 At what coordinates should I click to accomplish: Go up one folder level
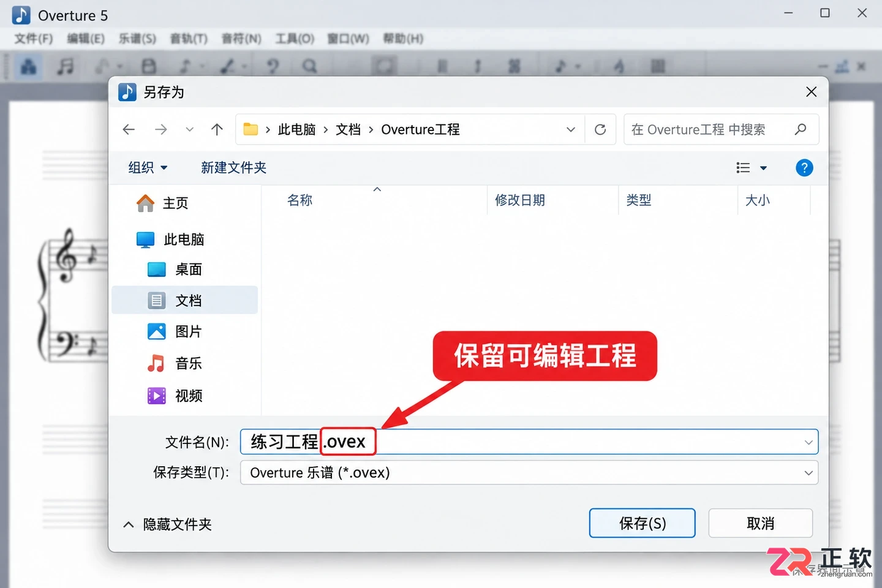coord(217,129)
